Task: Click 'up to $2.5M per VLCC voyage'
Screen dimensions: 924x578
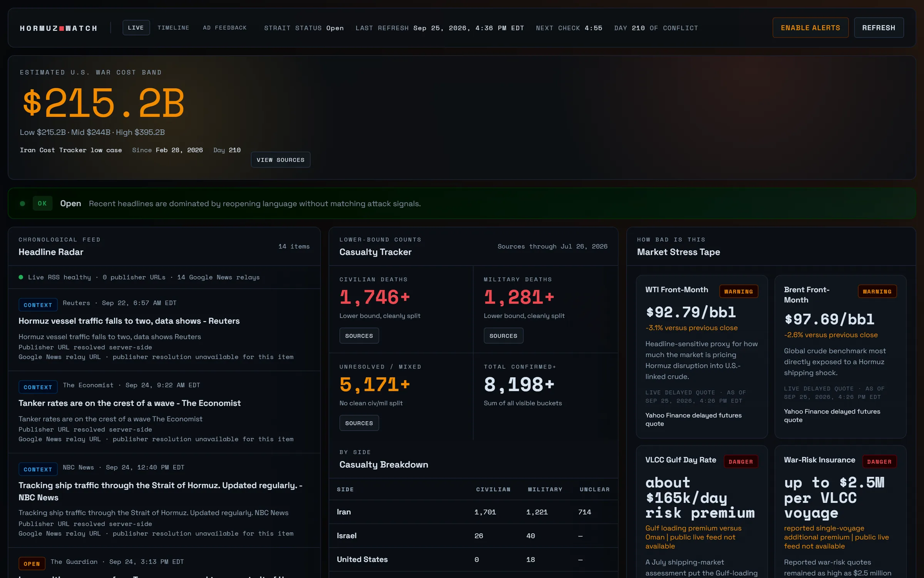Action: click(834, 497)
